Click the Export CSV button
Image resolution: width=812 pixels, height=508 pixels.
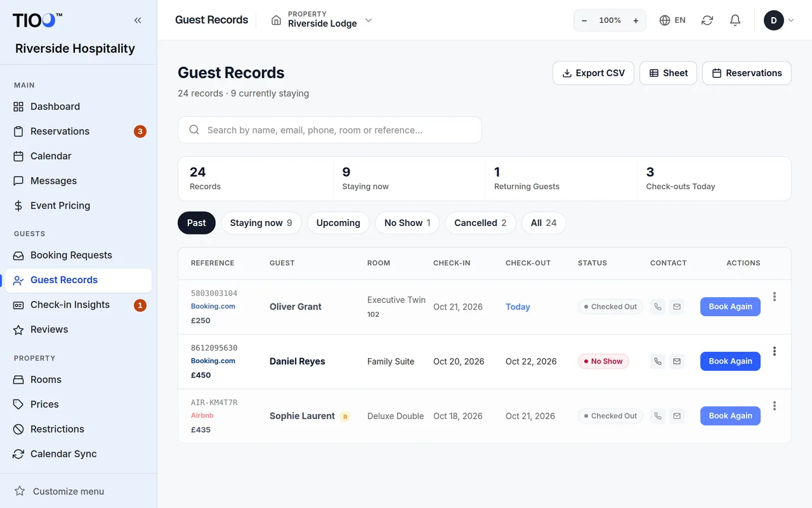click(593, 73)
